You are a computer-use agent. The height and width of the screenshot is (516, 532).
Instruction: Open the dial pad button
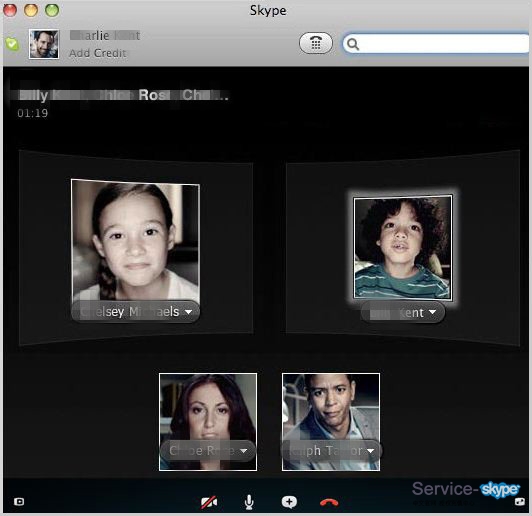pos(316,43)
